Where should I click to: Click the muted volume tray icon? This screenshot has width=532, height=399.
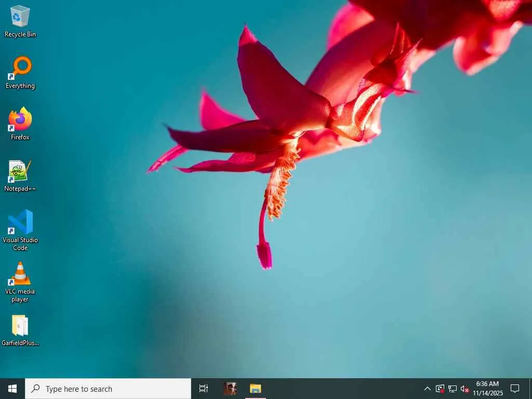[x=464, y=389]
